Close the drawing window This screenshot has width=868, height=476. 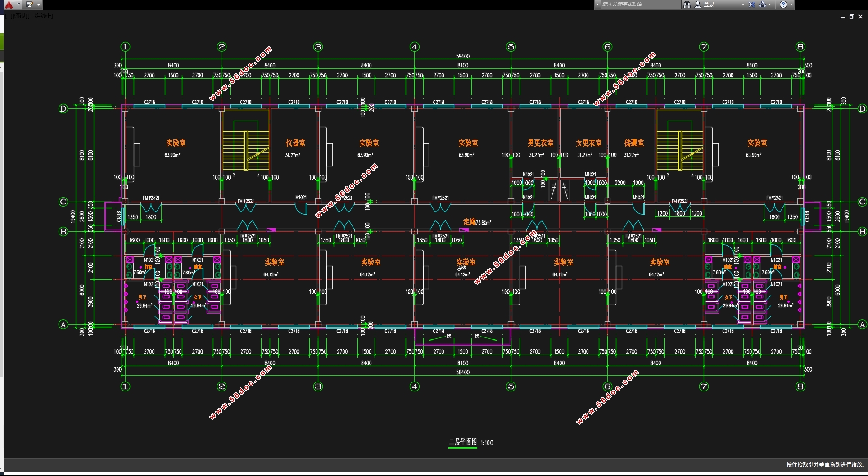click(x=860, y=17)
